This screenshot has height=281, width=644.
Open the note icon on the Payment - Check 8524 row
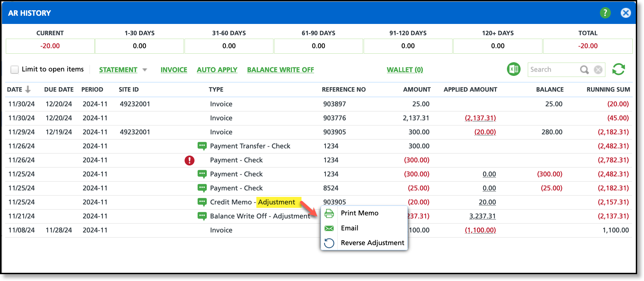click(x=202, y=188)
